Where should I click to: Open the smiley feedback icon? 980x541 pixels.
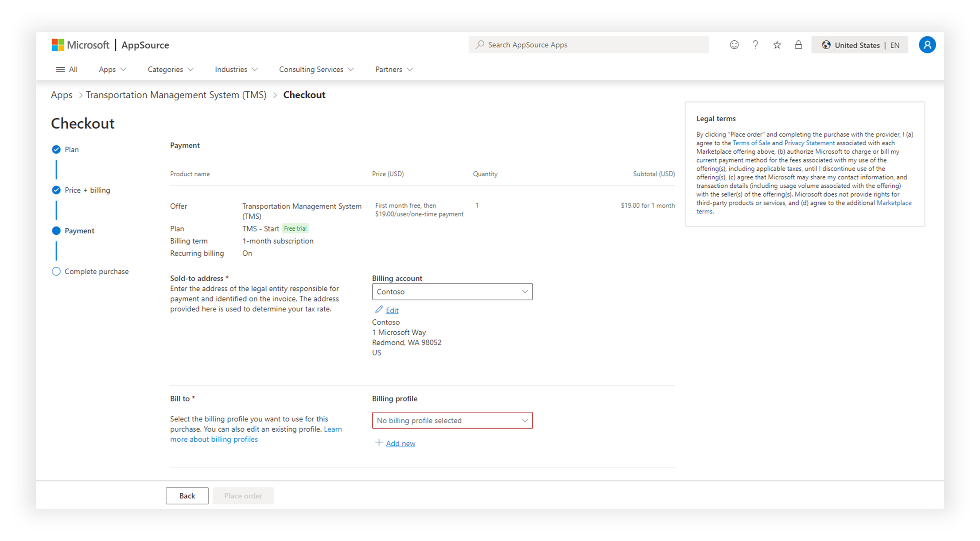pos(734,45)
